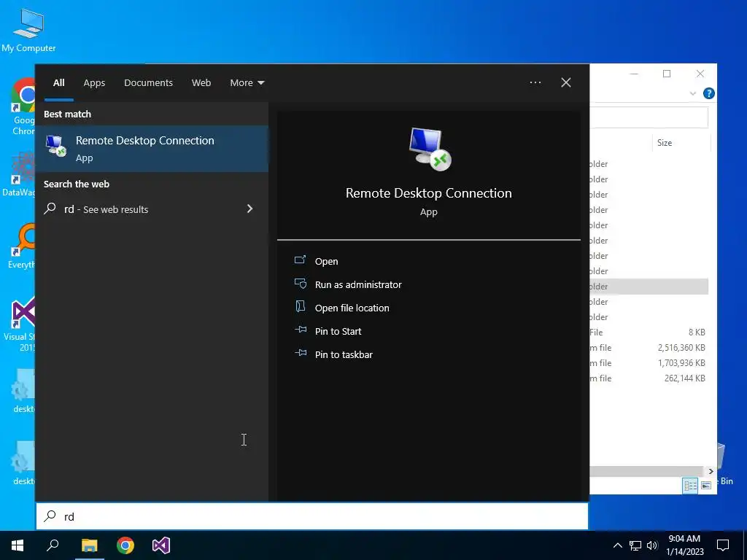
Task: Click the Pin to taskbar pin icon
Action: click(x=300, y=353)
